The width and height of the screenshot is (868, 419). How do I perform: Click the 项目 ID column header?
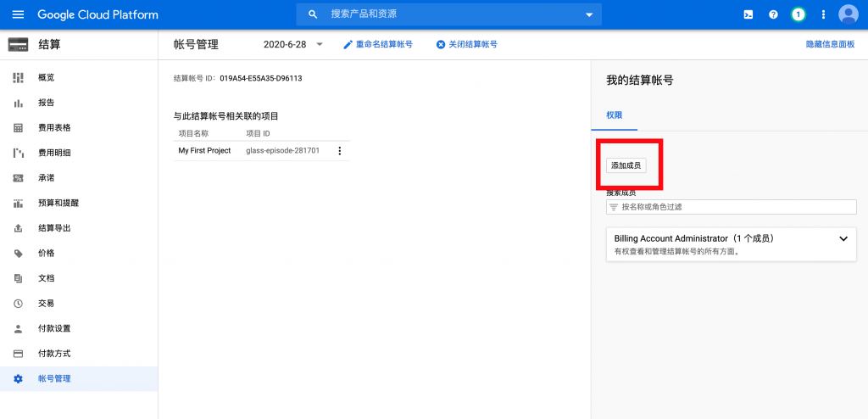tap(258, 133)
